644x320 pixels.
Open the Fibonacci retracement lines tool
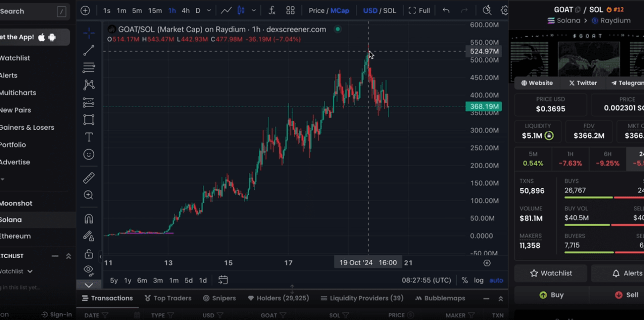point(89,68)
